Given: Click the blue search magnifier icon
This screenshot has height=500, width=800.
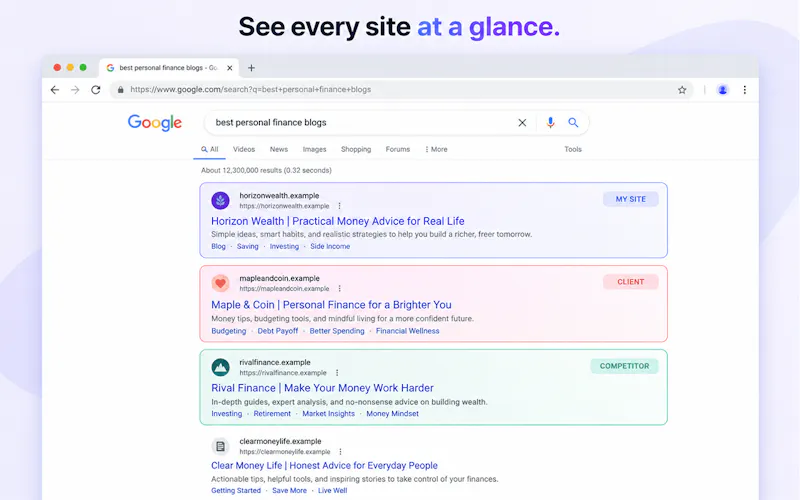Looking at the screenshot, I should 573,122.
